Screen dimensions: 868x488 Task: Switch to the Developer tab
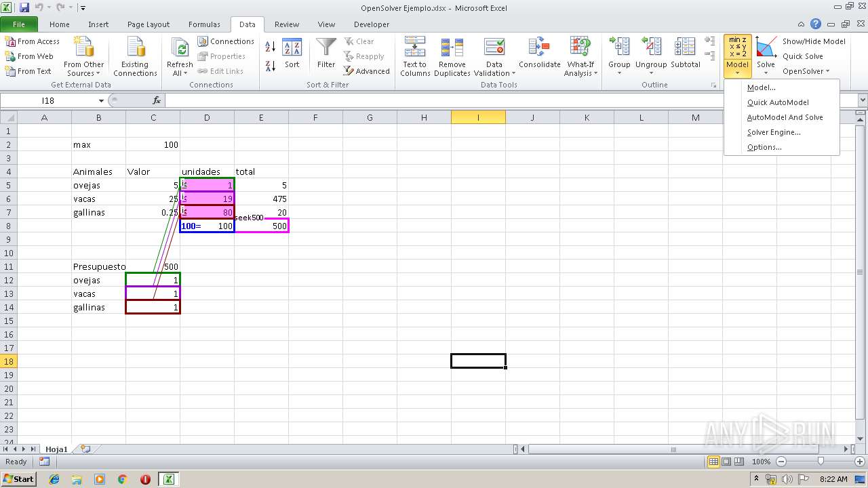point(372,24)
